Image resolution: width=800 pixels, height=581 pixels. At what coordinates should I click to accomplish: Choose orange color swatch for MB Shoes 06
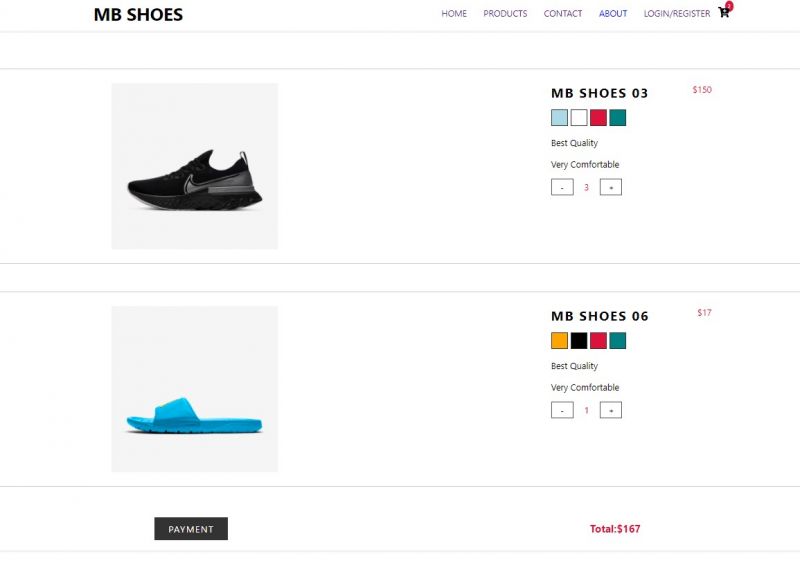[559, 341]
